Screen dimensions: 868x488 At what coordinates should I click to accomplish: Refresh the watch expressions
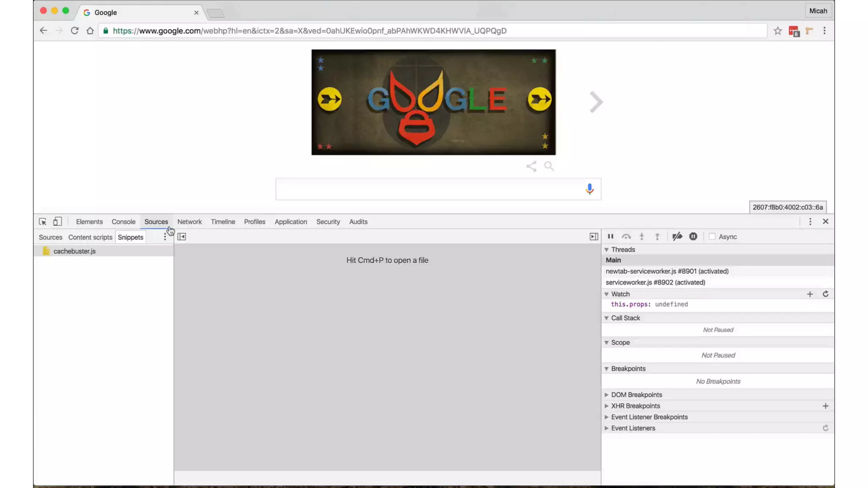coord(825,294)
